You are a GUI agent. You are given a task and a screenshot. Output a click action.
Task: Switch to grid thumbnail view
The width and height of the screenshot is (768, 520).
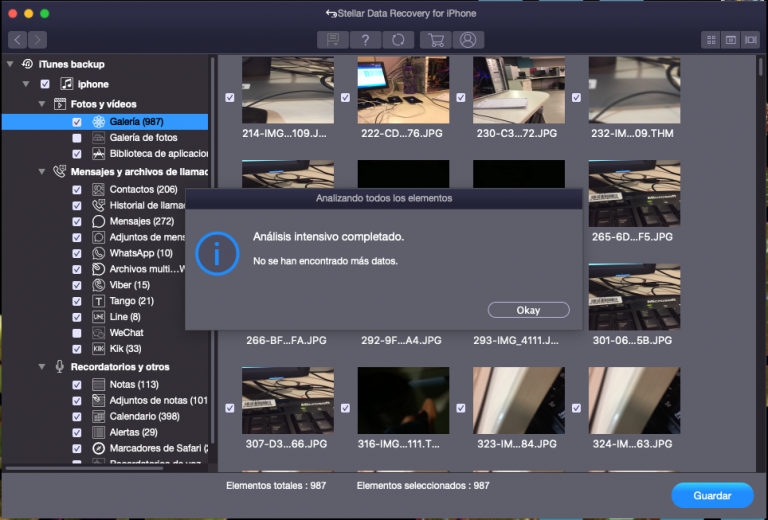pyautogui.click(x=711, y=40)
